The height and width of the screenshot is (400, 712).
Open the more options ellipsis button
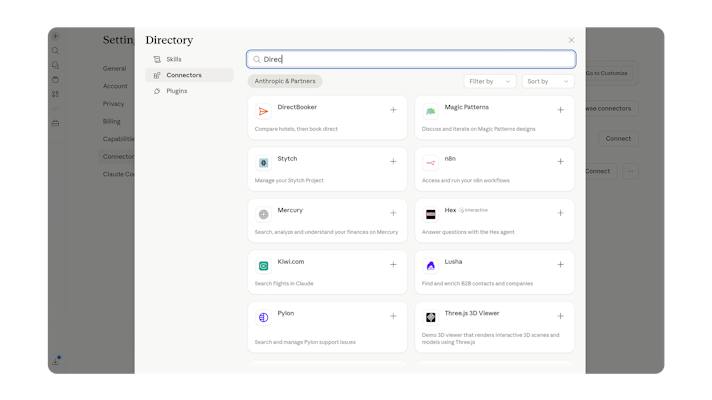[x=630, y=171]
